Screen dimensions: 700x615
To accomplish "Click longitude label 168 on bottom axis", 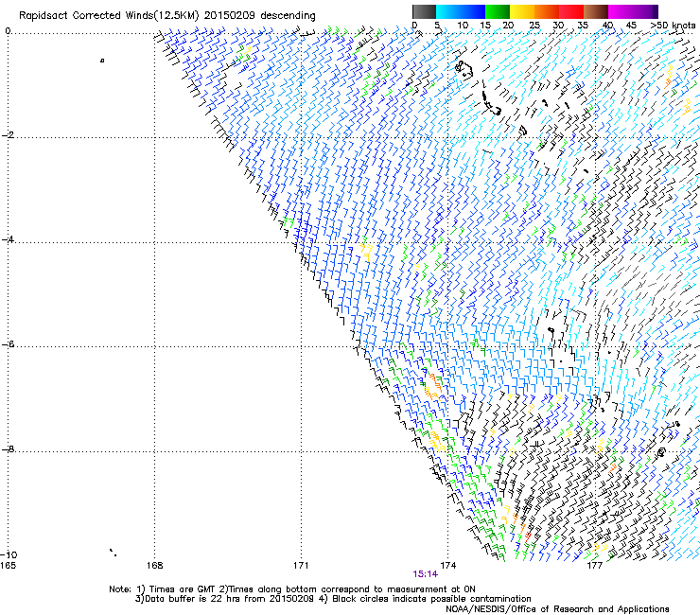I will tap(154, 566).
